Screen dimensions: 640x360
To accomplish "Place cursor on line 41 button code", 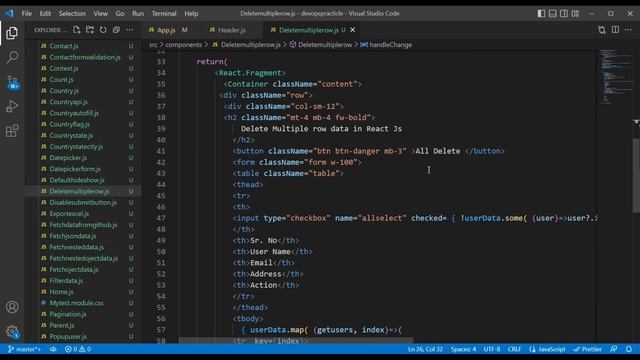I will pos(369,151).
